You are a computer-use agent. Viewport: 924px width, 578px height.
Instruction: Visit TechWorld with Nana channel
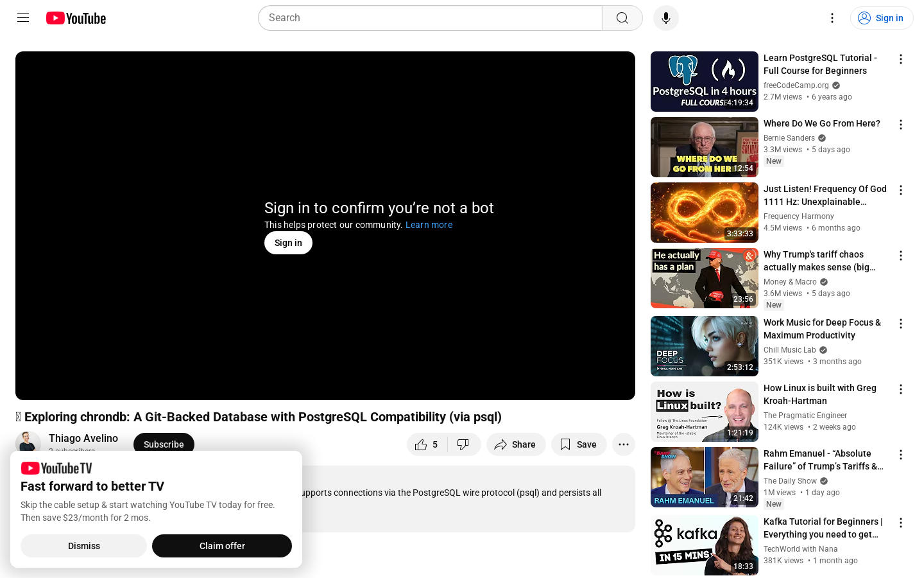coord(801,549)
